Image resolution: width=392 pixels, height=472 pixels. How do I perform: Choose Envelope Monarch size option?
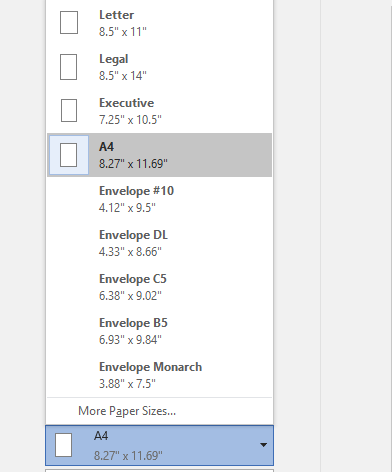click(159, 375)
